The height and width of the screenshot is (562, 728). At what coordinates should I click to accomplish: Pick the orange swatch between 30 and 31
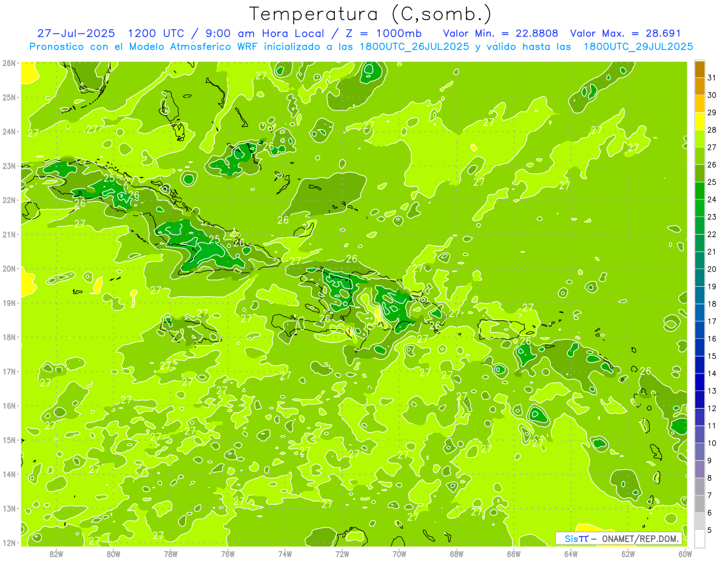point(700,86)
